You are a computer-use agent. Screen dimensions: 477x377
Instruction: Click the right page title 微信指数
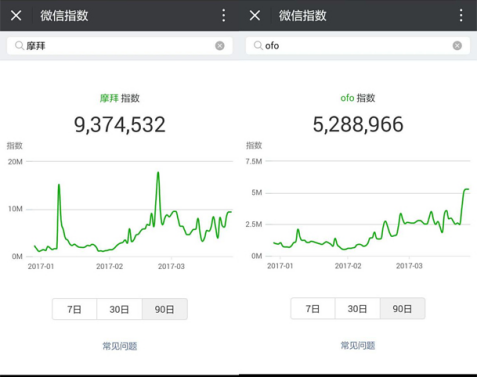point(303,16)
